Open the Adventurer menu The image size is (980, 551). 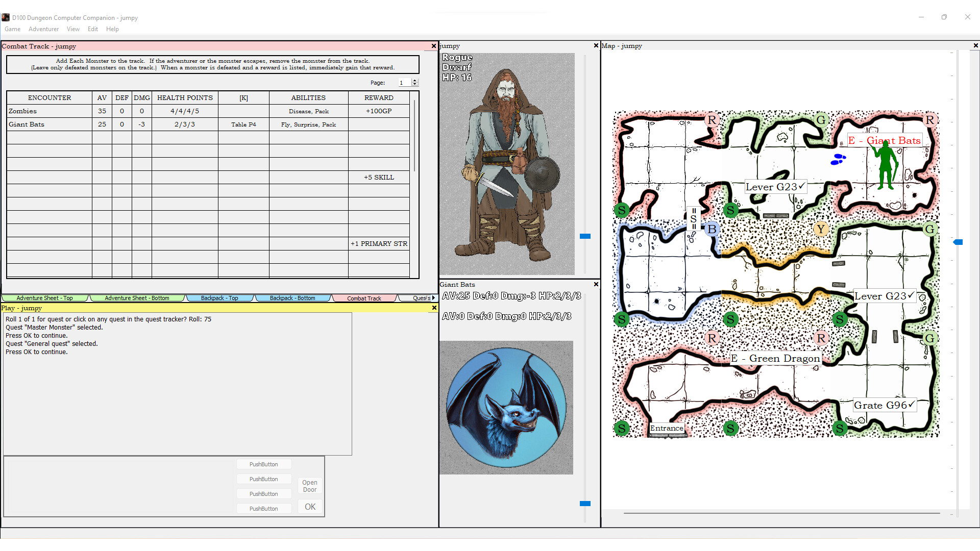click(x=43, y=29)
